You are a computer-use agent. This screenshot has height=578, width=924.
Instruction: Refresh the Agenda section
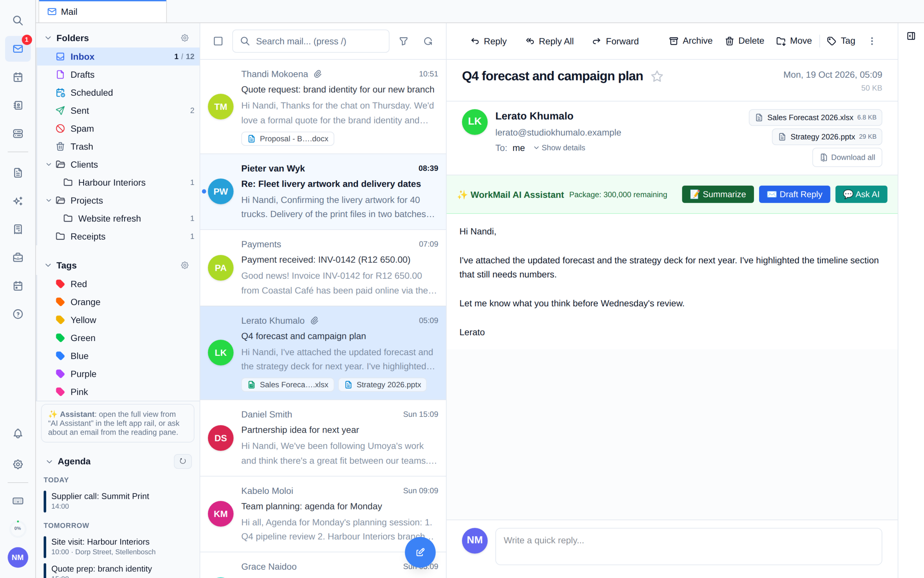tap(183, 461)
